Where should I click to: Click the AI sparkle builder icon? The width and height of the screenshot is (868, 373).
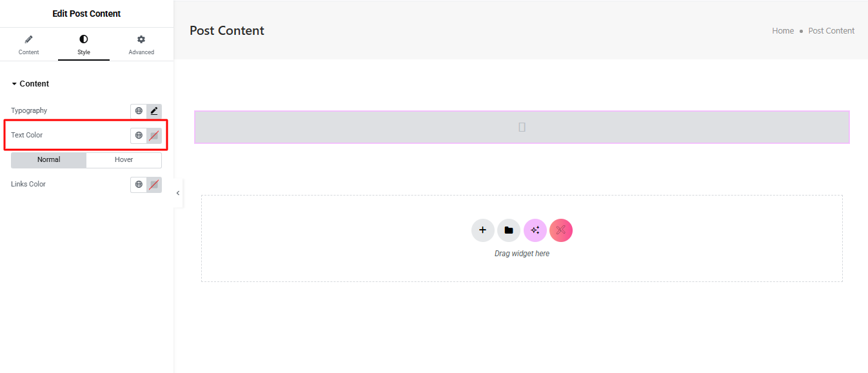click(535, 230)
